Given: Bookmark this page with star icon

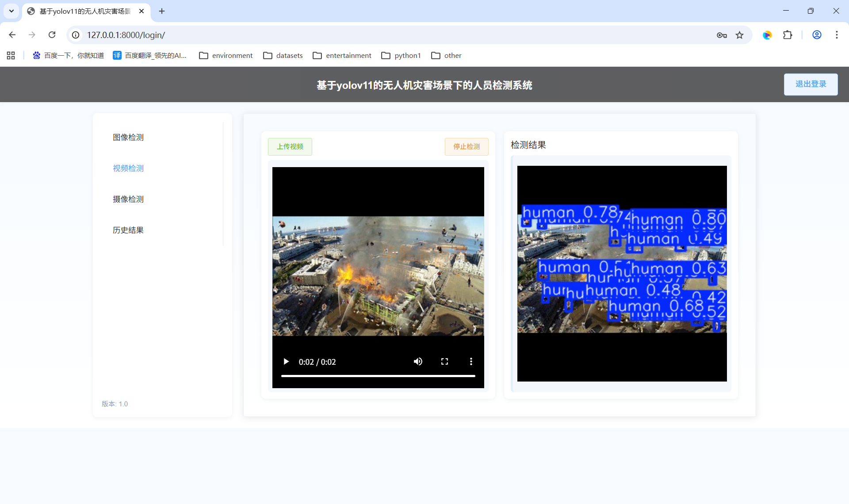Looking at the screenshot, I should 740,35.
